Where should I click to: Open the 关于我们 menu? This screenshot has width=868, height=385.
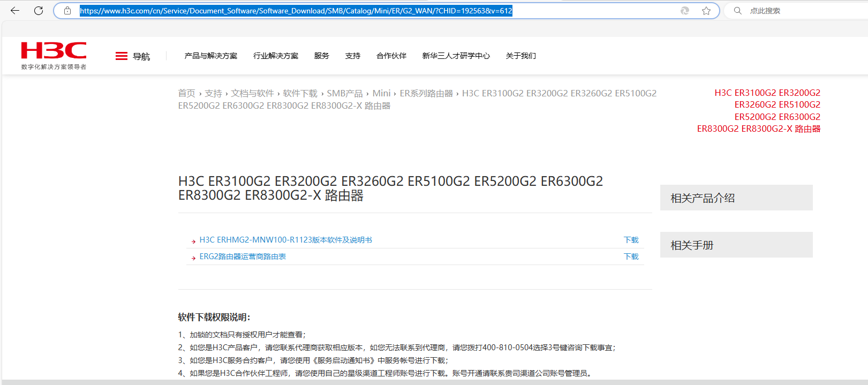coord(521,56)
